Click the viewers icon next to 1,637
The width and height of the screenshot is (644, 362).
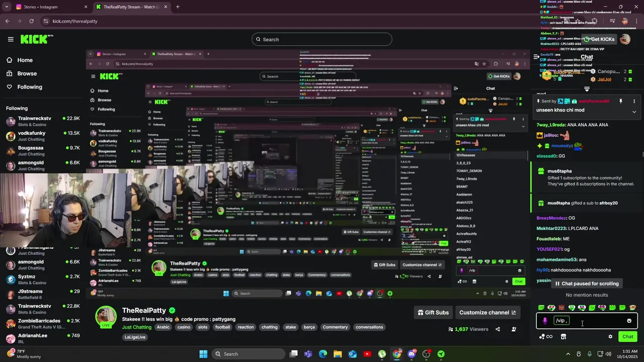coord(450,329)
